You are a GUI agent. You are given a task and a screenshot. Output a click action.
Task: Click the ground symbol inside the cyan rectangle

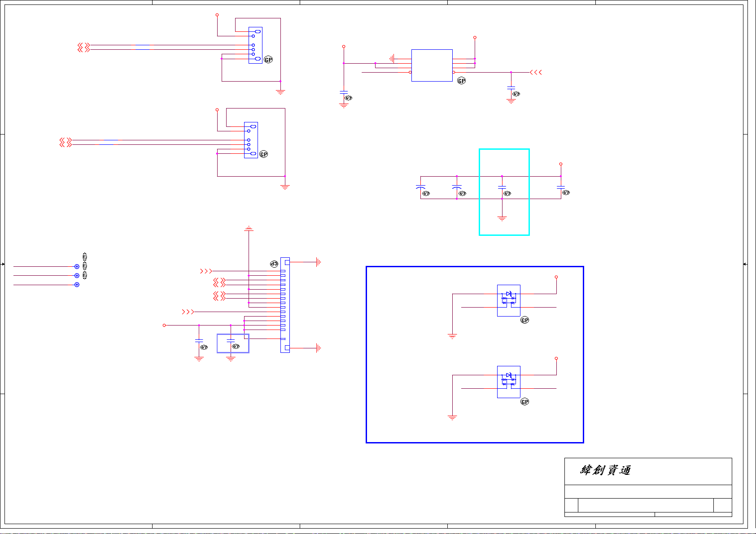[502, 219]
